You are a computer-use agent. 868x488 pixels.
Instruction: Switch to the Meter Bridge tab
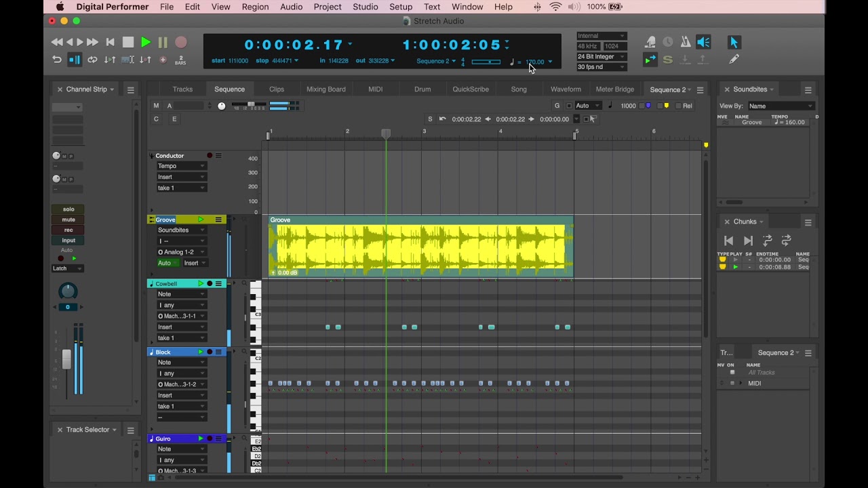pos(615,89)
